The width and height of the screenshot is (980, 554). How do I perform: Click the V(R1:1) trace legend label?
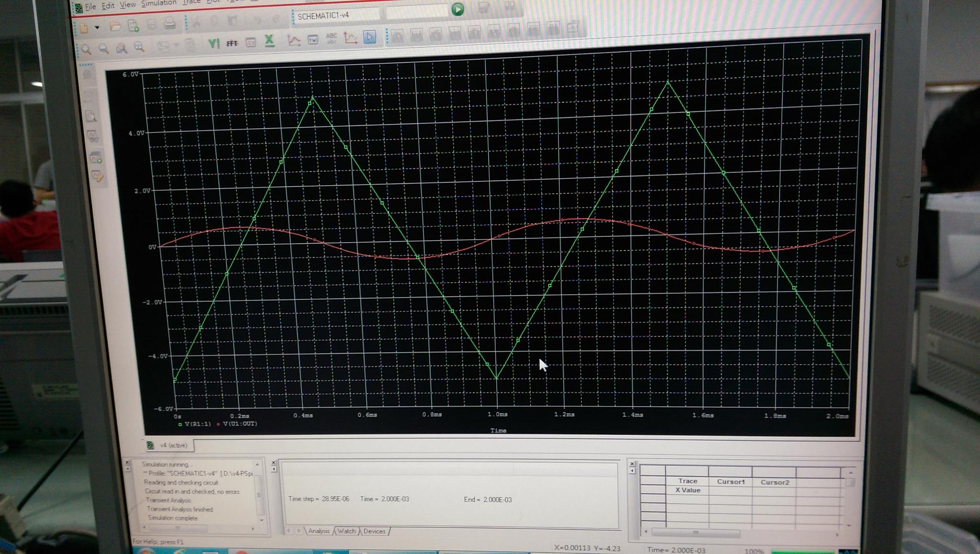[198, 424]
